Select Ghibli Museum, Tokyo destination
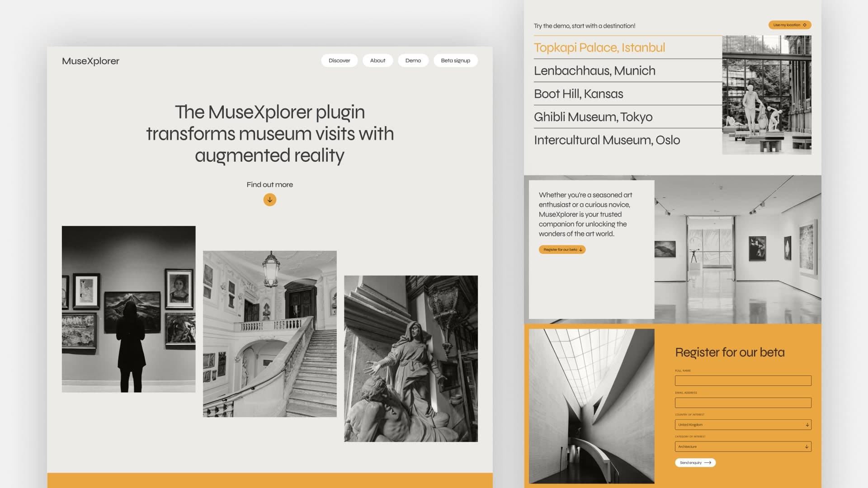Screen dimensions: 868x488 (628, 117)
